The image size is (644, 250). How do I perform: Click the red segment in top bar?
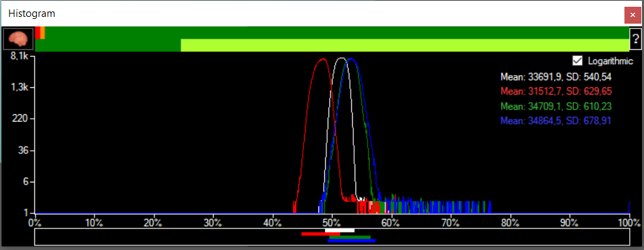[x=37, y=33]
